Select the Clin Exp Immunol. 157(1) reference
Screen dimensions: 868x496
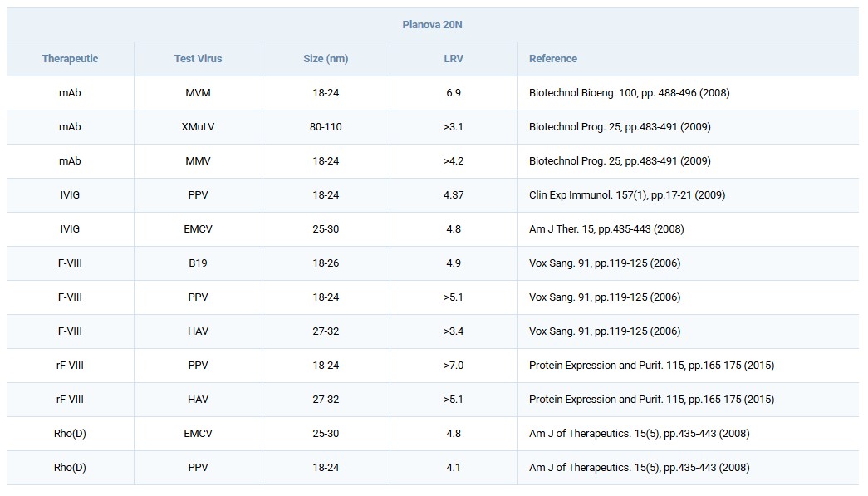(x=626, y=195)
